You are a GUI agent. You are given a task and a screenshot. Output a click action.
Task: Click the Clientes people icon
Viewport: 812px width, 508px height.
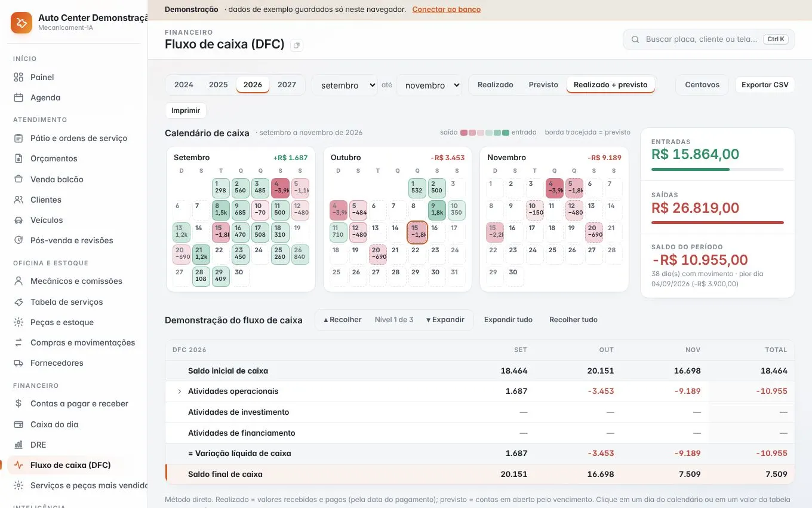point(19,200)
